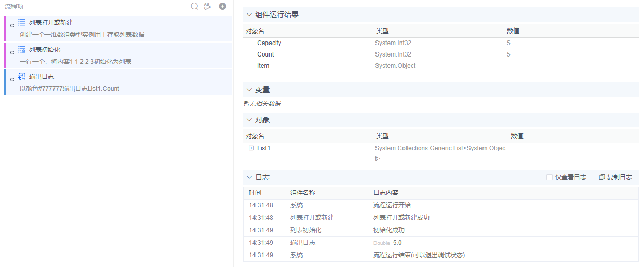
Task: Click the System.Int32 type of Capacity
Action: 393,43
